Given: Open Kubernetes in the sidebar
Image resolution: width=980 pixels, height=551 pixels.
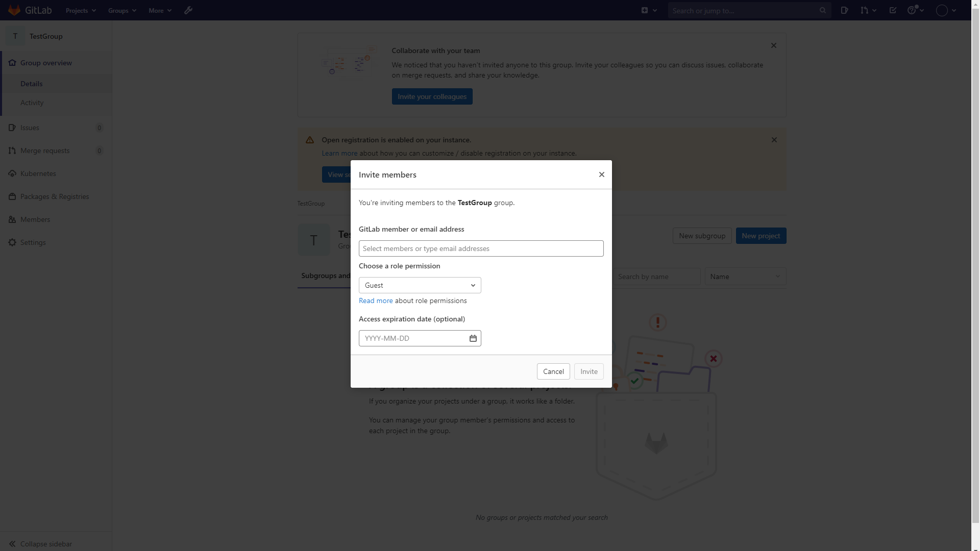Looking at the screenshot, I should click(x=38, y=173).
